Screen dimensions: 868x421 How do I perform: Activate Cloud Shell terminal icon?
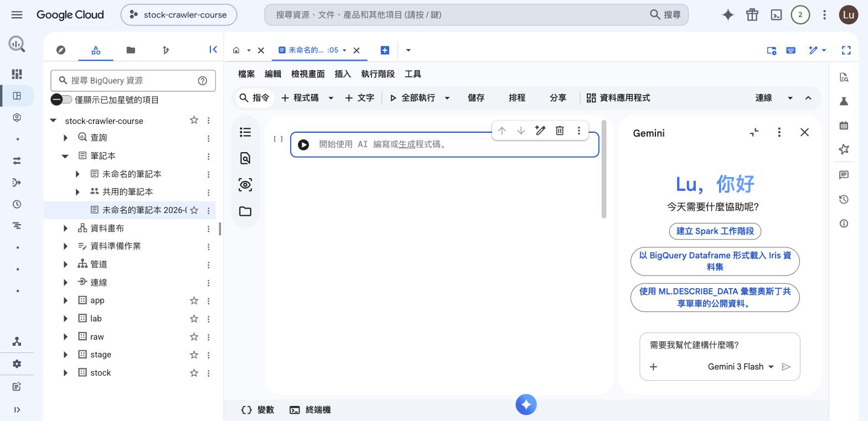776,15
